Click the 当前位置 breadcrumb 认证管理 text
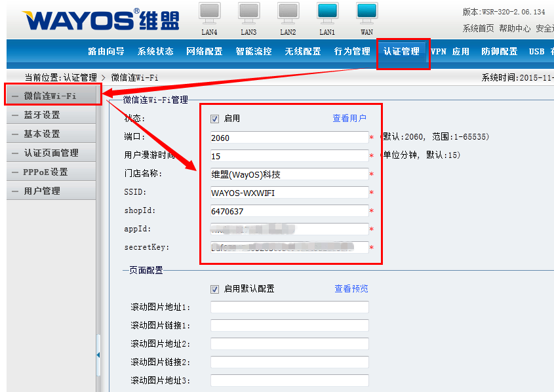Screen dimensions: 554x392 tap(80, 77)
